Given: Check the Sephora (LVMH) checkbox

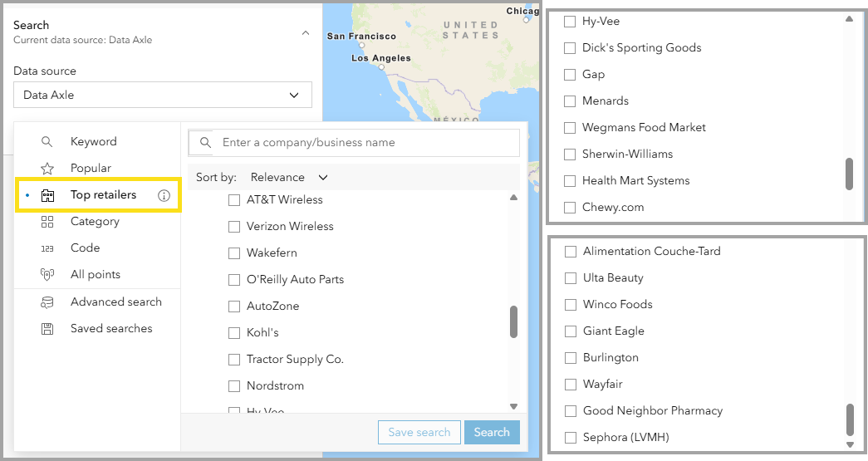Looking at the screenshot, I should tap(570, 438).
